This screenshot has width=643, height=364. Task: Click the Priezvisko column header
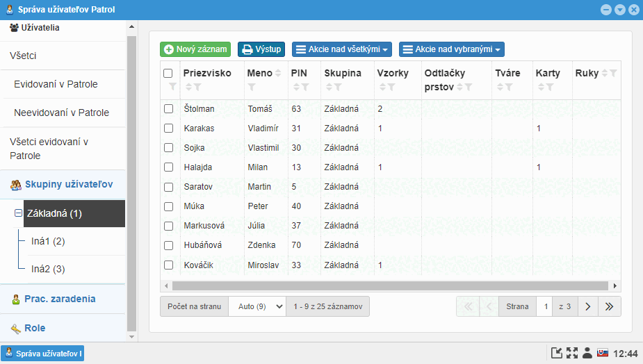click(207, 73)
